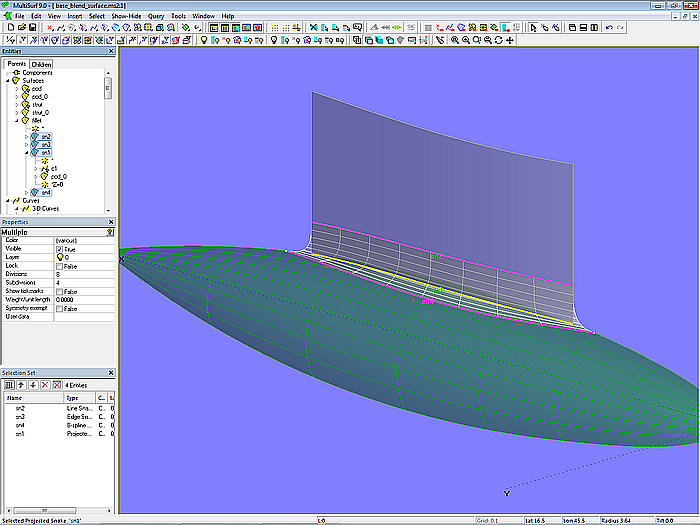Click the rotate view circular arrow icon
Viewport: 700px width, 525px height.
pyautogui.click(x=498, y=41)
